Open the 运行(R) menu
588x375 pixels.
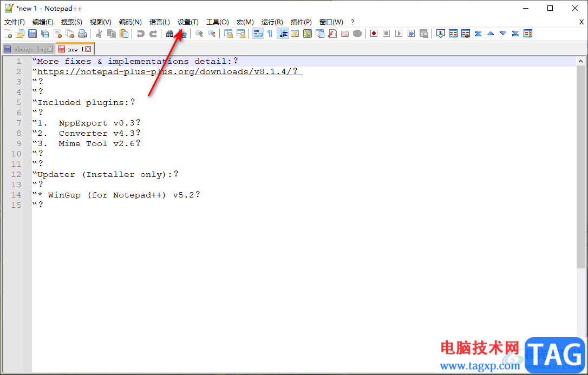click(272, 22)
